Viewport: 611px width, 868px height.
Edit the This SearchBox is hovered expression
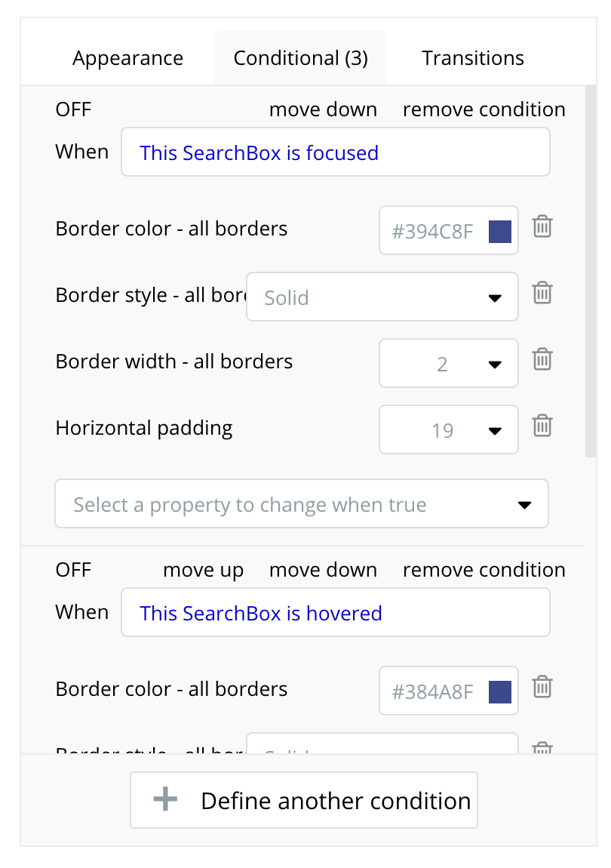point(336,612)
